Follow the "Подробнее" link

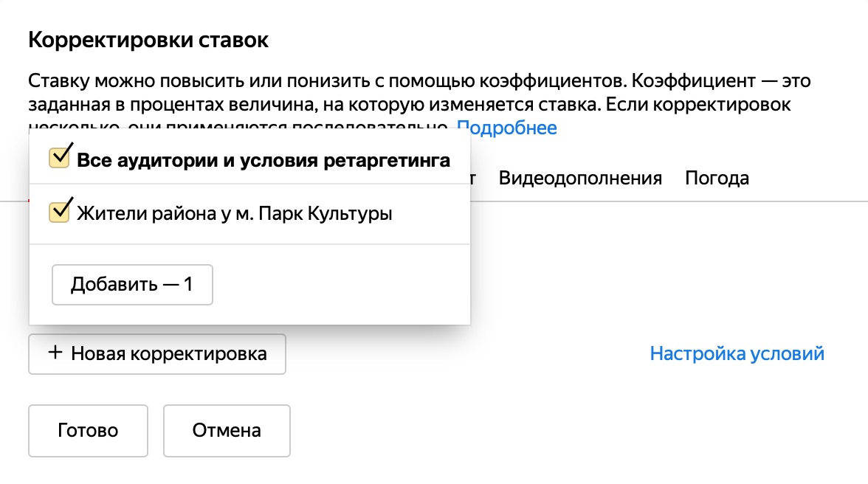tap(506, 128)
